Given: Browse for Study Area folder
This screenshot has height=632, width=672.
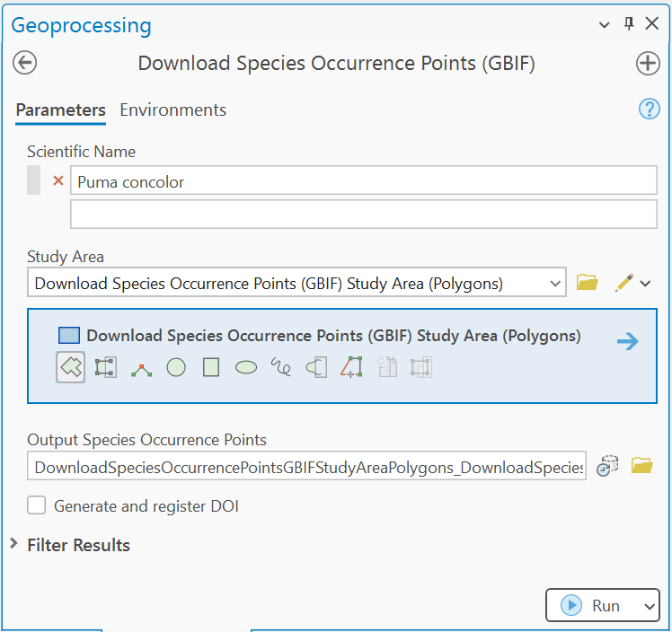Looking at the screenshot, I should click(587, 283).
